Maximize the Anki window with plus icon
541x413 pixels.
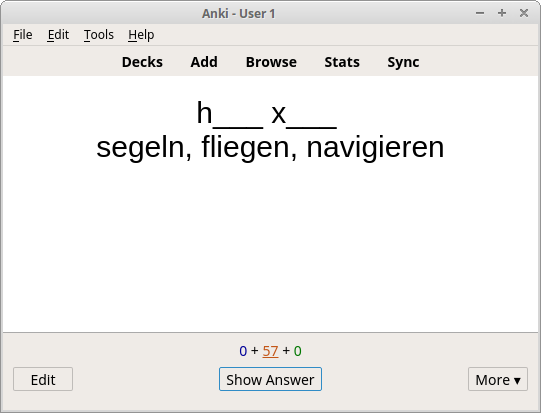[502, 13]
